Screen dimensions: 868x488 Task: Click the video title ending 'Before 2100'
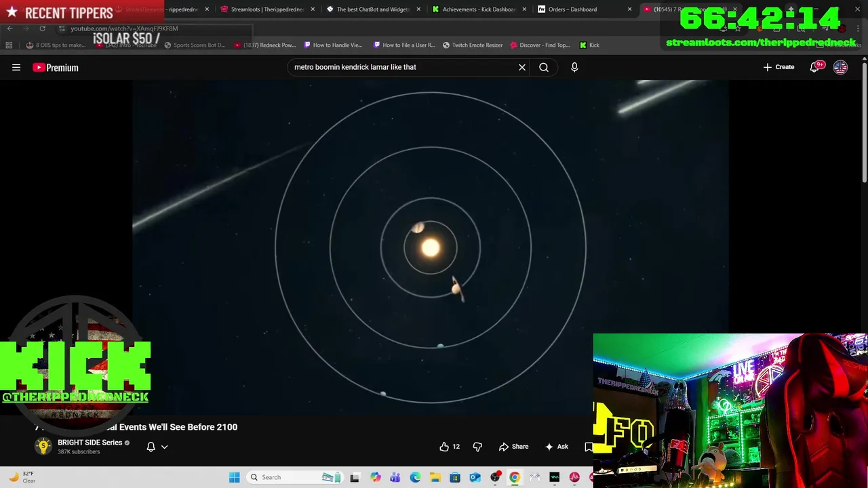pos(136,427)
